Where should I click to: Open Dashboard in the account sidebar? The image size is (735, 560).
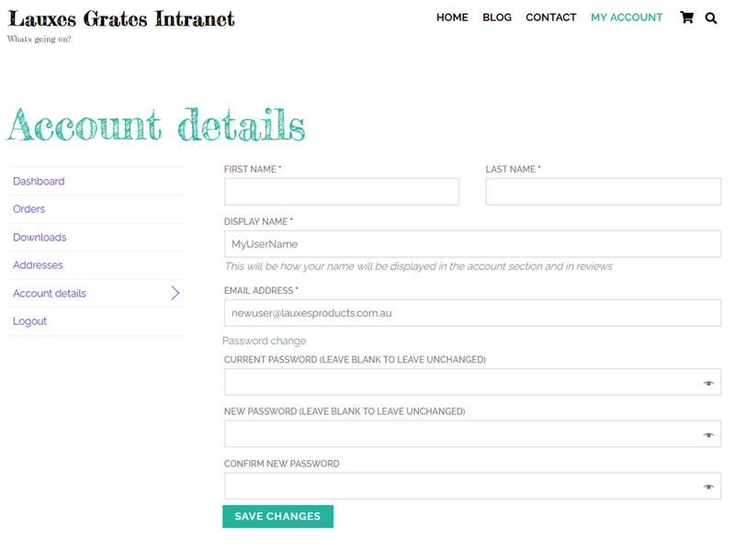(39, 182)
